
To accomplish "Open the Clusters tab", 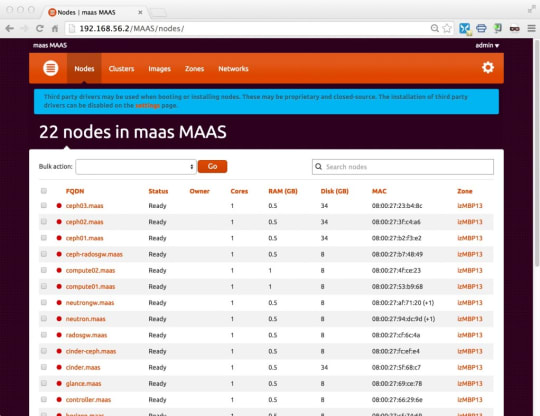I will click(x=121, y=69).
